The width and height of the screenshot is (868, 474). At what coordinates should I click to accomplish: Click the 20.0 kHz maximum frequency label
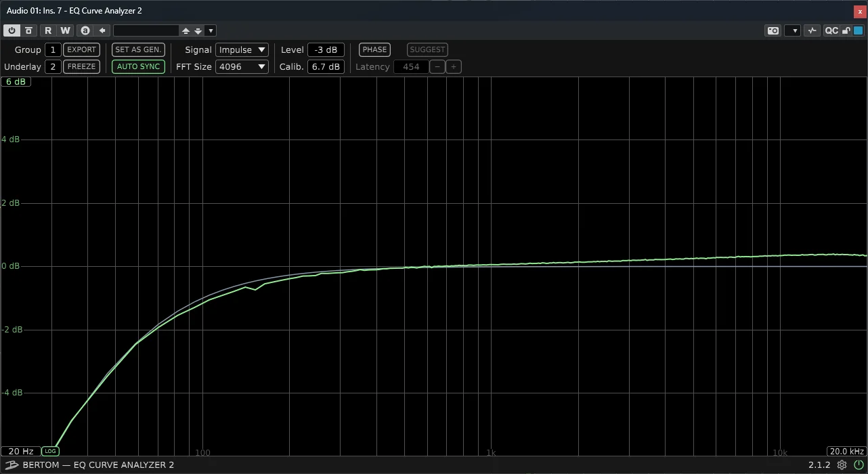[x=847, y=451]
